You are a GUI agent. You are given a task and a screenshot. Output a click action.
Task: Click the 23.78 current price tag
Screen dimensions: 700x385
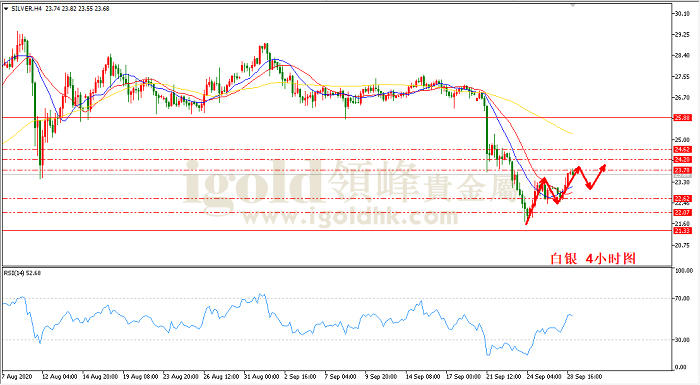683,171
